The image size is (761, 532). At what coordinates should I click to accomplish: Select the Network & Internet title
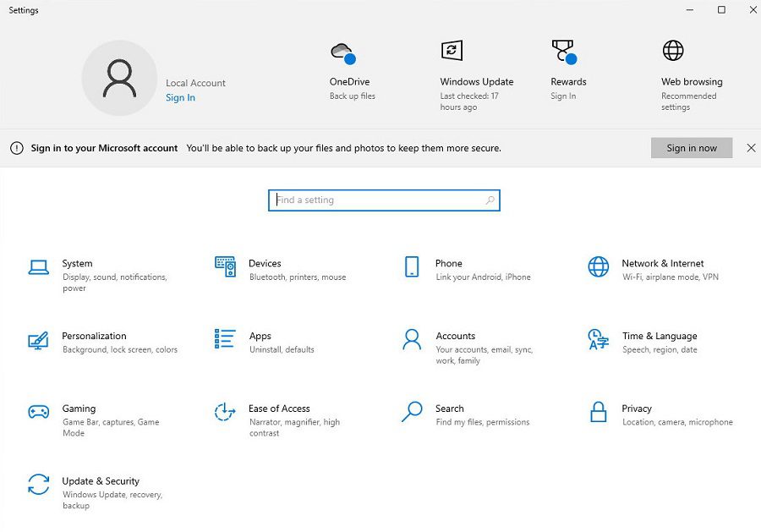pos(662,263)
